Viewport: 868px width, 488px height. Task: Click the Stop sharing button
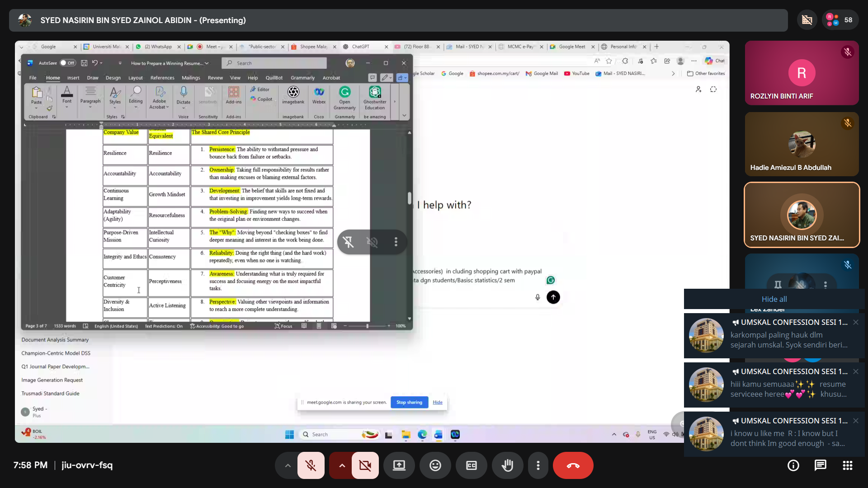[409, 402]
